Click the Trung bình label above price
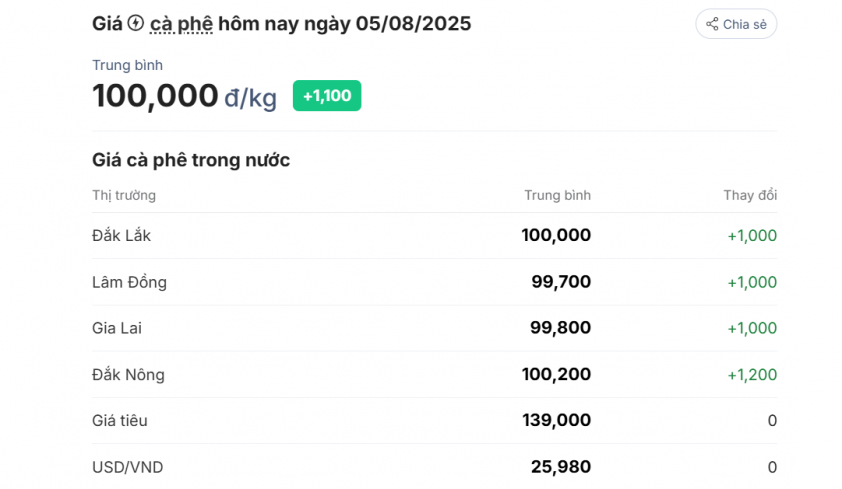The image size is (842, 489). (127, 65)
